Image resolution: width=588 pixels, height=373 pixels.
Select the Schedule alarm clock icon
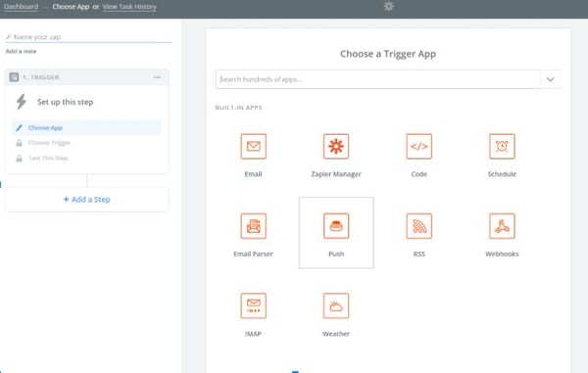(502, 146)
